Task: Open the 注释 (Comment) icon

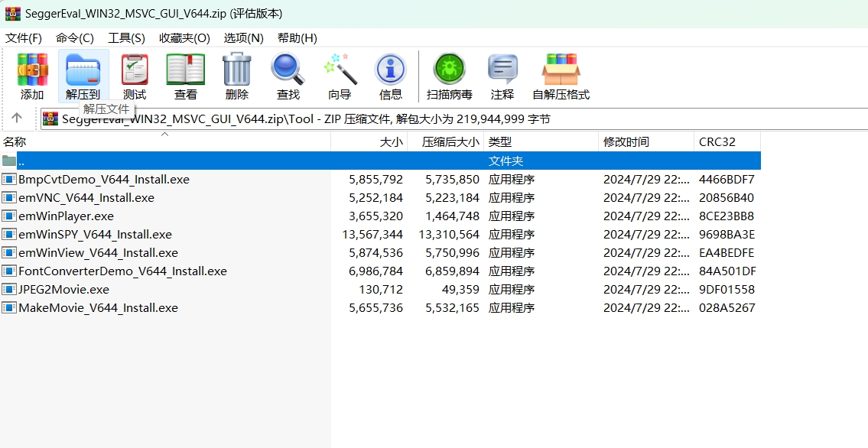Action: tap(502, 70)
